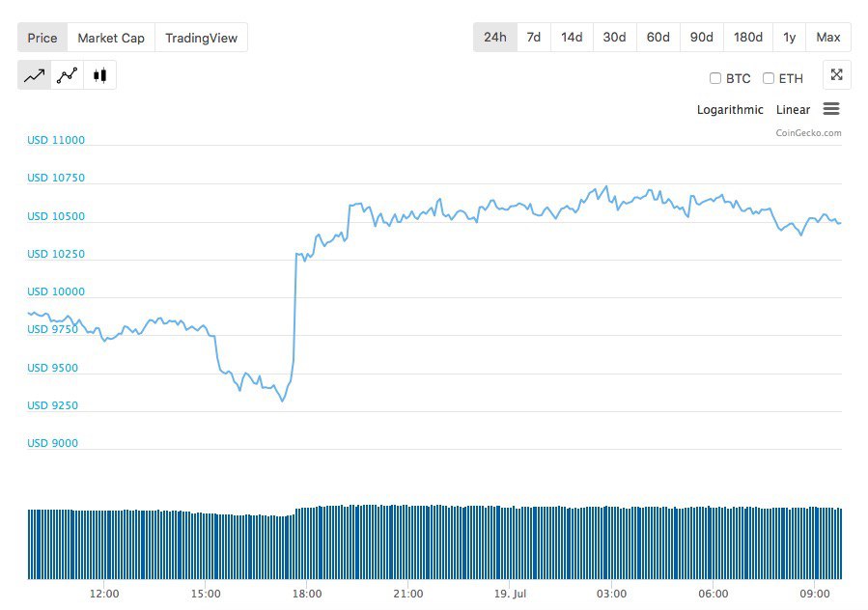Choose the 30d time range

(614, 37)
